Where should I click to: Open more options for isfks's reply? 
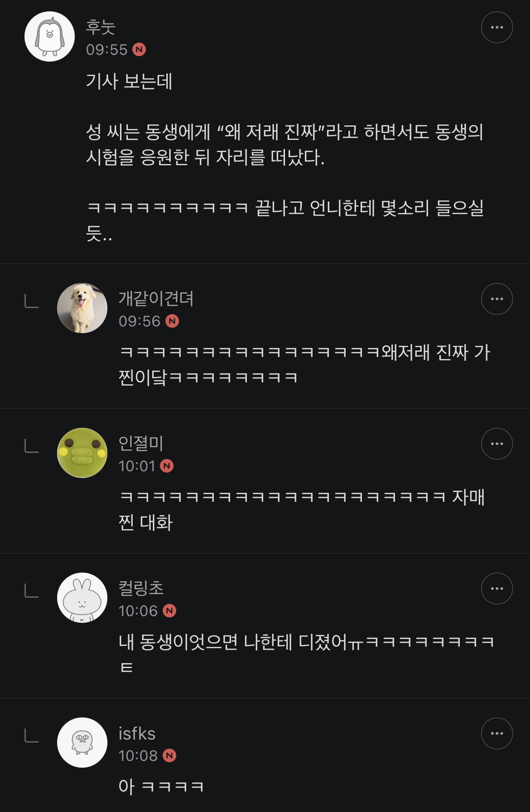tap(497, 733)
